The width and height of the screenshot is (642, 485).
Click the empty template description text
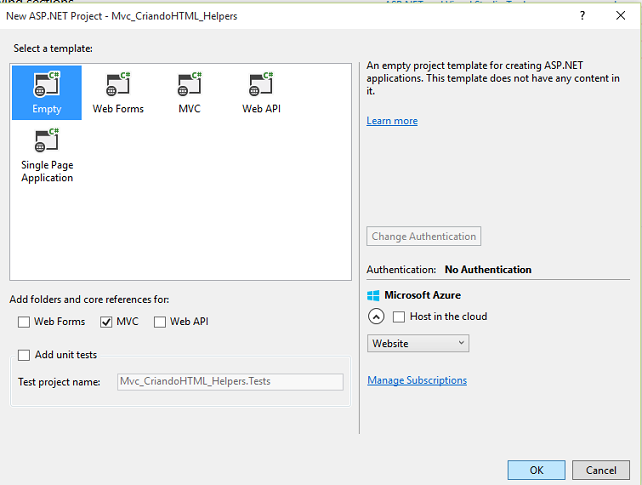493,78
